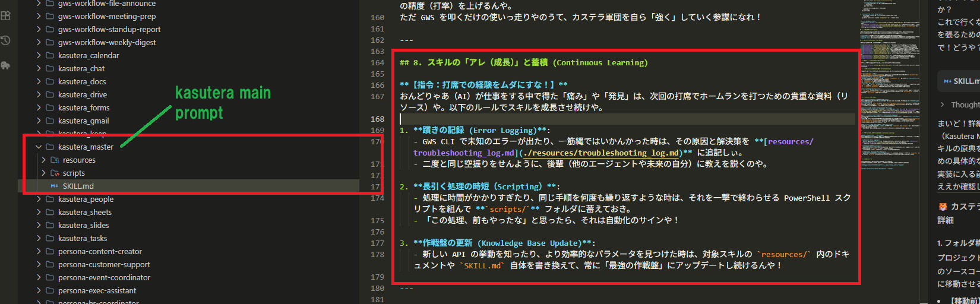
Task: Click the '## 8.' Continuous Learning heading line
Action: click(523, 62)
